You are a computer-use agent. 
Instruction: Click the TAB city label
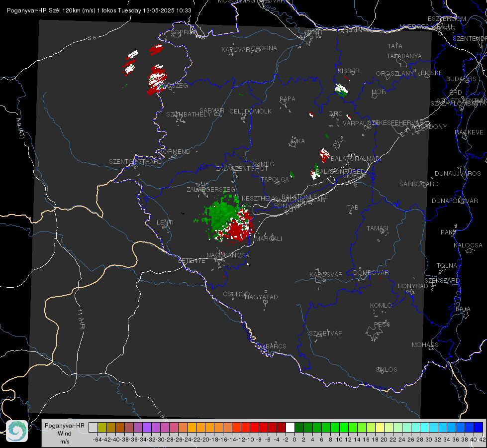point(353,208)
